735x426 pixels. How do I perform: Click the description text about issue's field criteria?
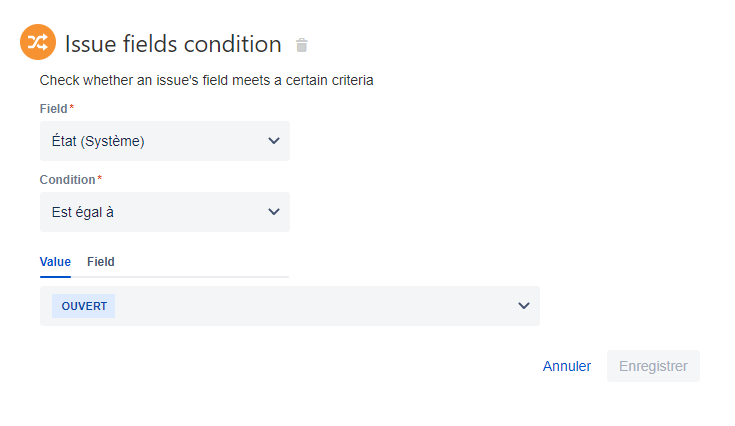(206, 80)
